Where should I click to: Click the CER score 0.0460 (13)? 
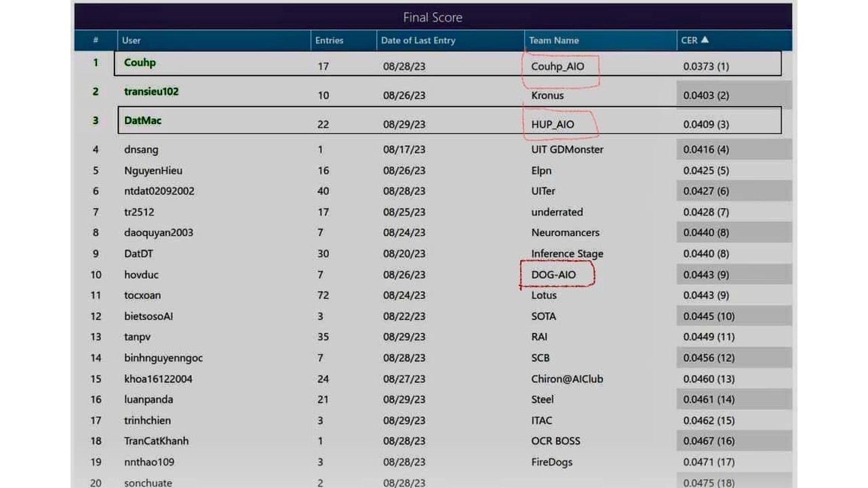point(709,379)
